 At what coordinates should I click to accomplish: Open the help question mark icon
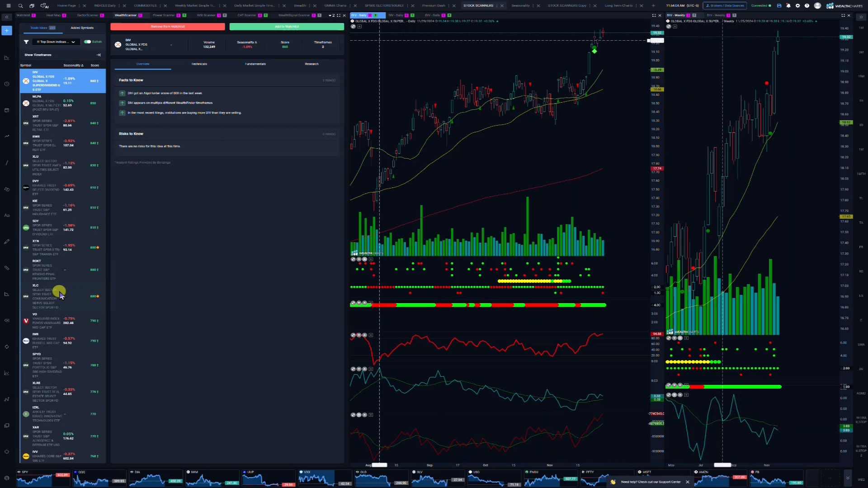coord(807,6)
